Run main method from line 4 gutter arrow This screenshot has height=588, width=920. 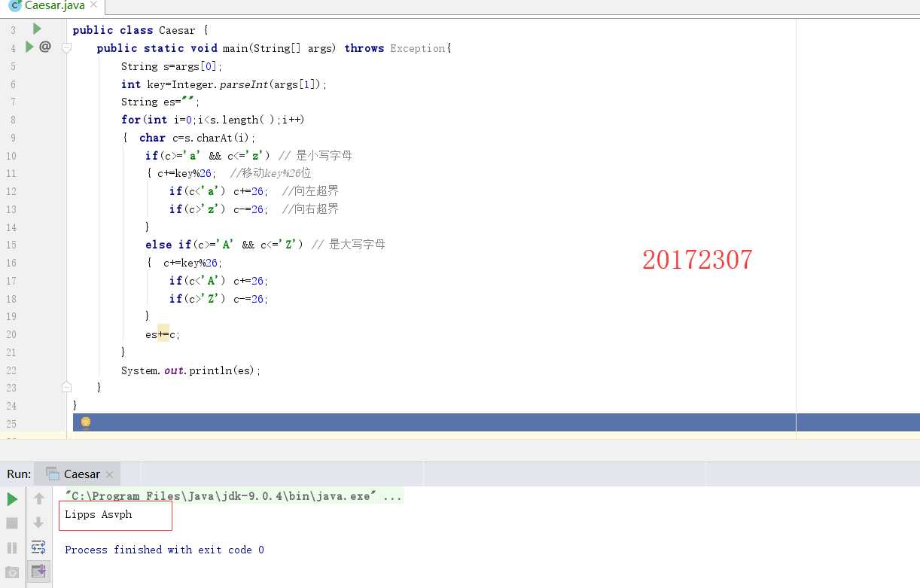[x=29, y=47]
